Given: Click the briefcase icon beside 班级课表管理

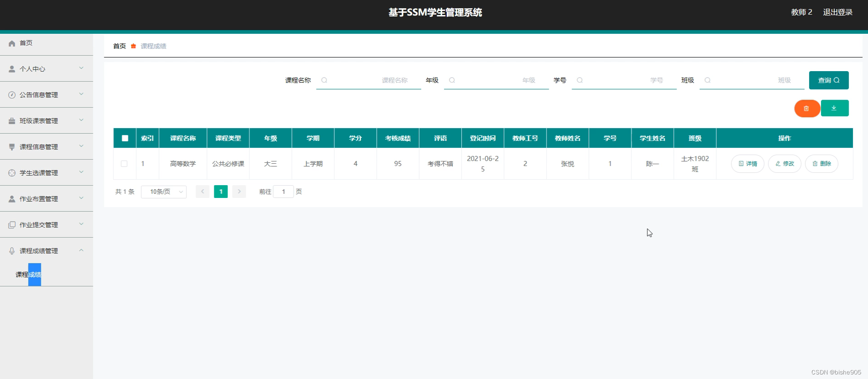Looking at the screenshot, I should coord(12,121).
